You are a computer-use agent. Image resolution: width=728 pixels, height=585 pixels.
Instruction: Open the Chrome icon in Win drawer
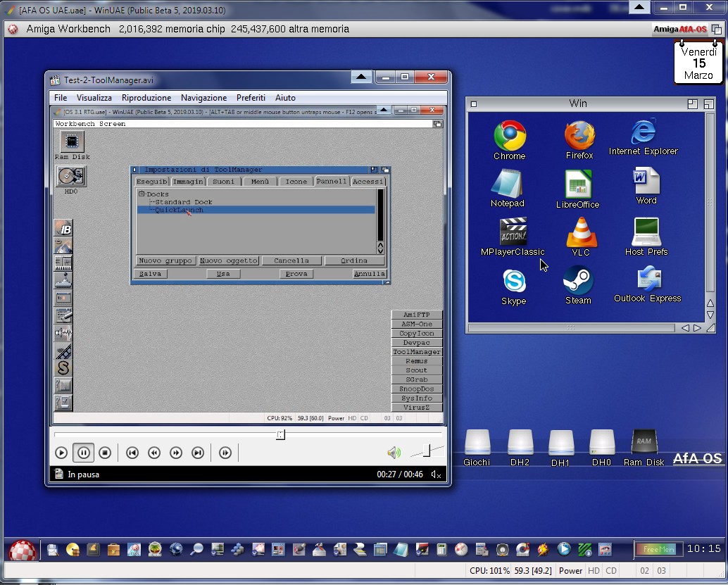pyautogui.click(x=510, y=135)
